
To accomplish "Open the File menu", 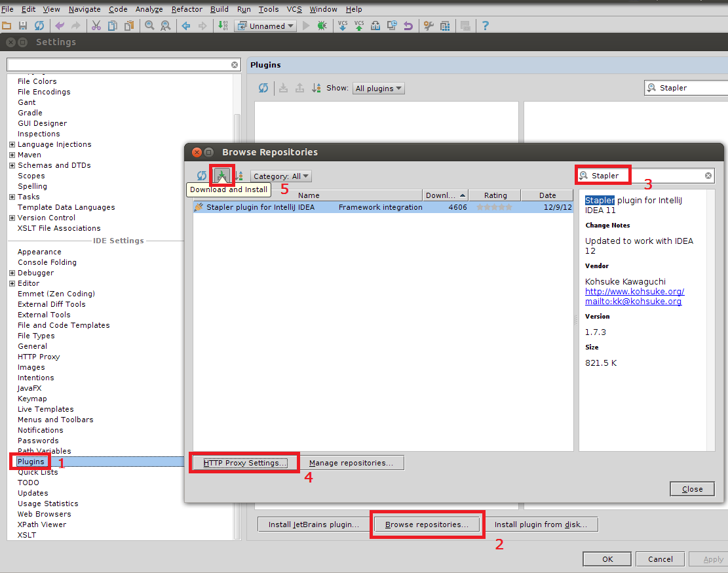I will (7, 9).
